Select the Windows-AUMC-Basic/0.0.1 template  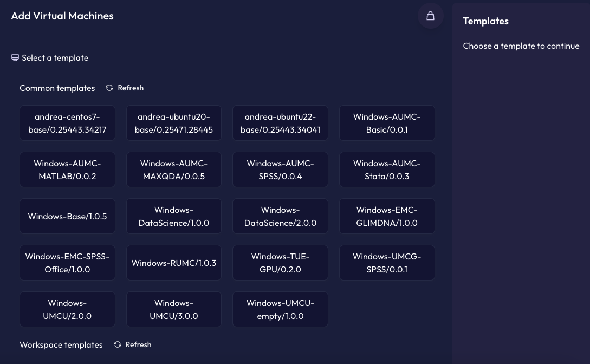point(387,123)
